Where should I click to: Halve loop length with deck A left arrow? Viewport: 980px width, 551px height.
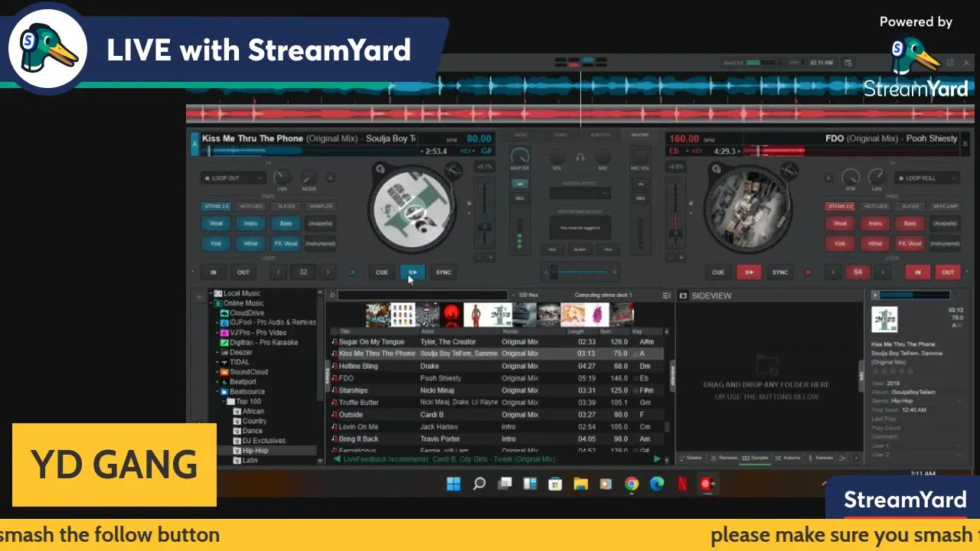coord(278,272)
